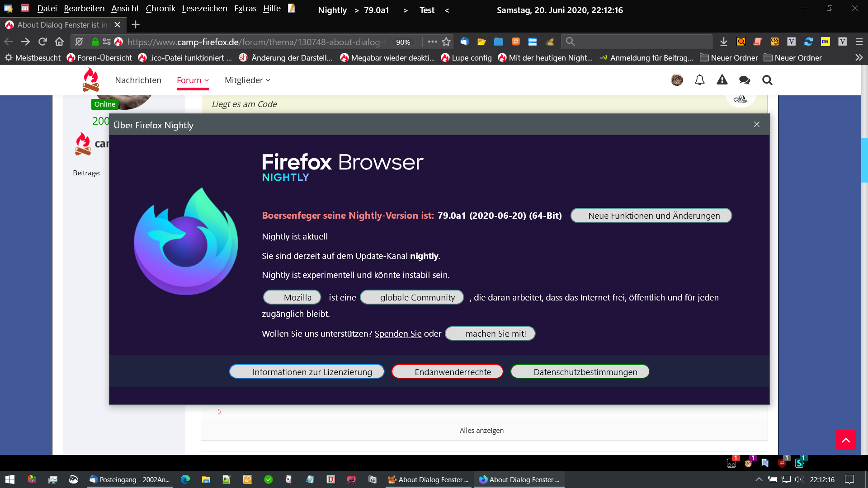Click the 90% zoom level indicator
The image size is (868, 488).
[403, 42]
